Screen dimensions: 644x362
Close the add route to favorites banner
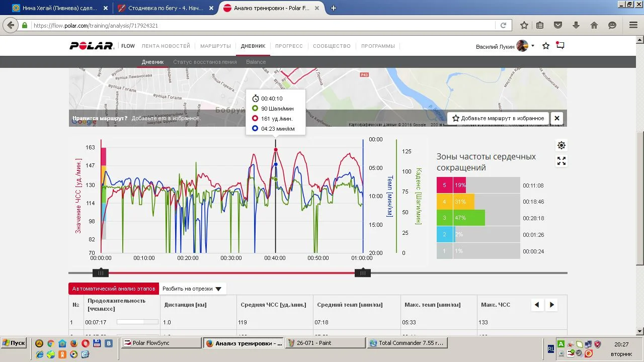point(557,118)
